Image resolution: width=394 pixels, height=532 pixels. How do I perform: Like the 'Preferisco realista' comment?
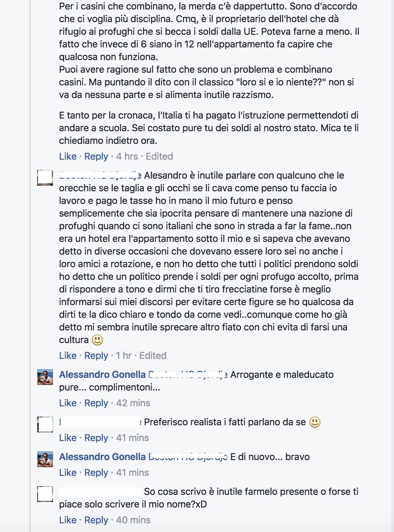point(68,438)
